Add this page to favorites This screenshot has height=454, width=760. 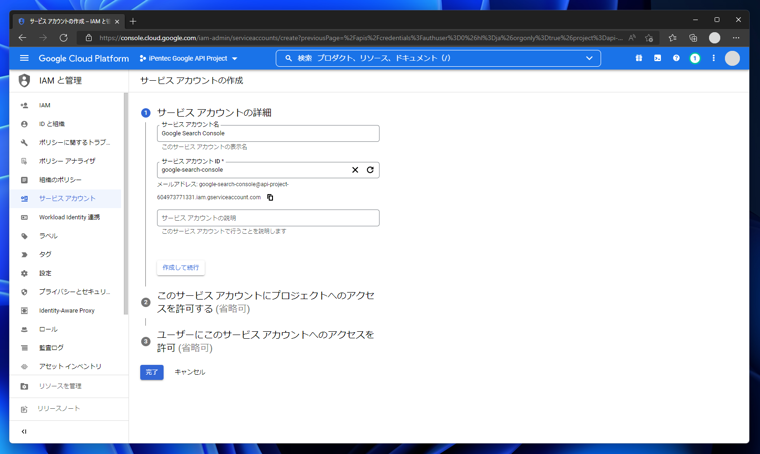pyautogui.click(x=649, y=38)
